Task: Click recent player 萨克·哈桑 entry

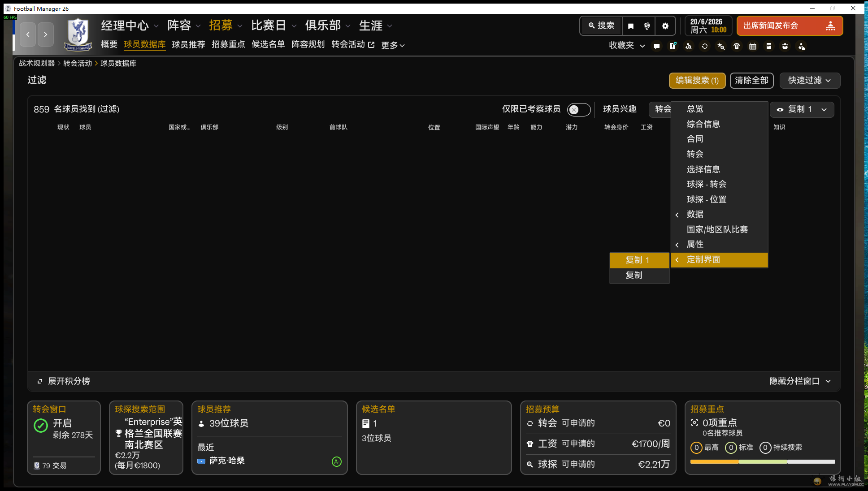Action: tap(226, 461)
